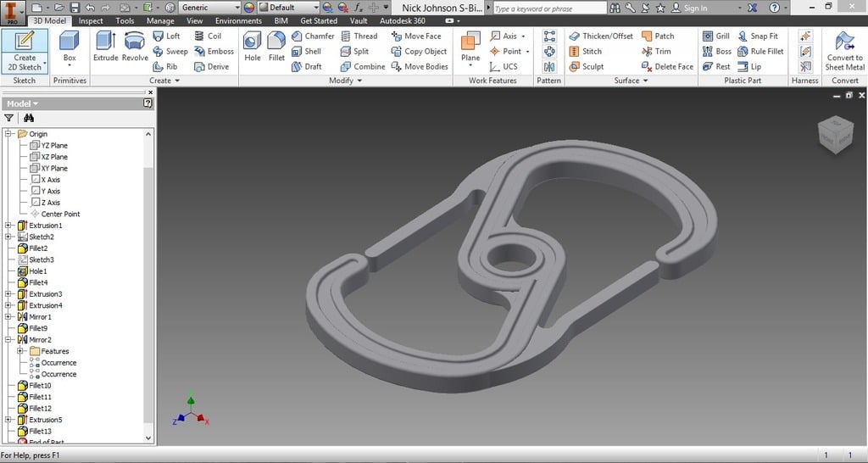Open the Environments ribbon tab
Viewport: 868px width, 463px height.
coord(238,20)
